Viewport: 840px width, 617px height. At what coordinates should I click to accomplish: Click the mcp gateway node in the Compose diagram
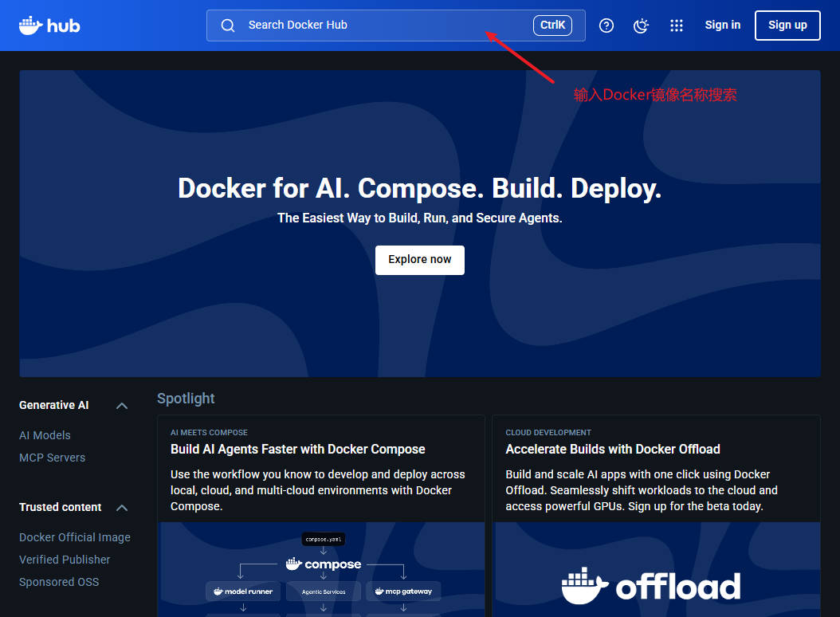[403, 591]
